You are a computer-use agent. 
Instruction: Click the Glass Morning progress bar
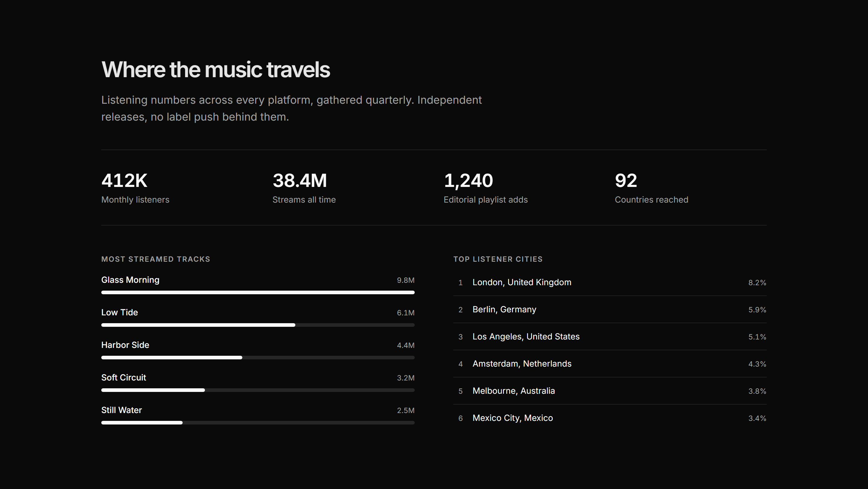pos(258,292)
